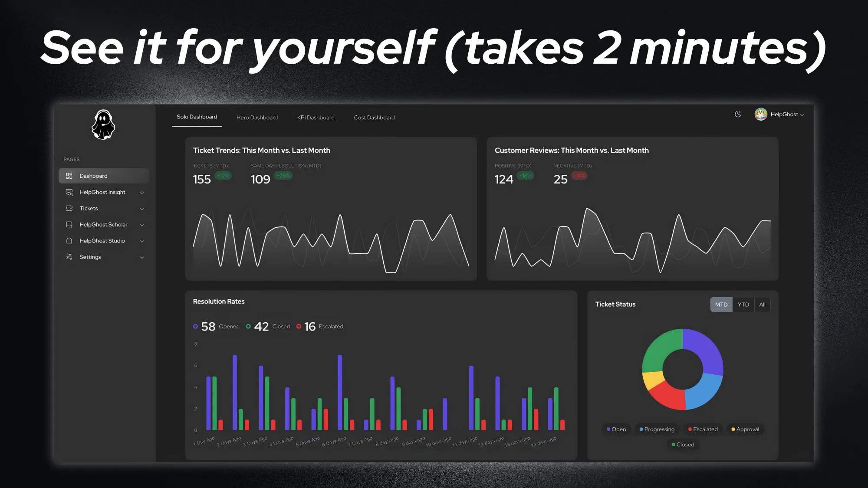The image size is (868, 488).
Task: Click the HelpGhost Insight search-chat icon
Action: pyautogui.click(x=69, y=192)
